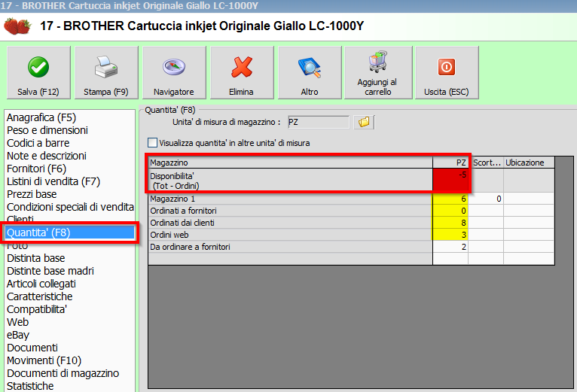Click the Unita' di misura PZ field

pyautogui.click(x=319, y=122)
